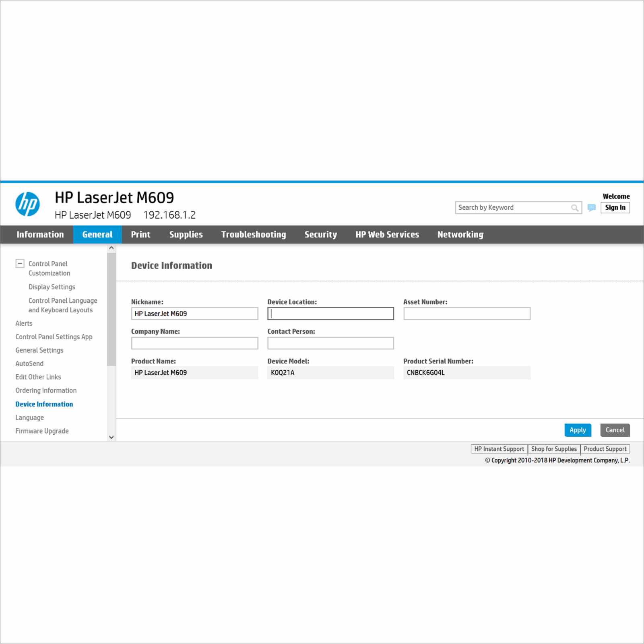Click sidebar scroll up arrow
644x644 pixels.
(111, 248)
